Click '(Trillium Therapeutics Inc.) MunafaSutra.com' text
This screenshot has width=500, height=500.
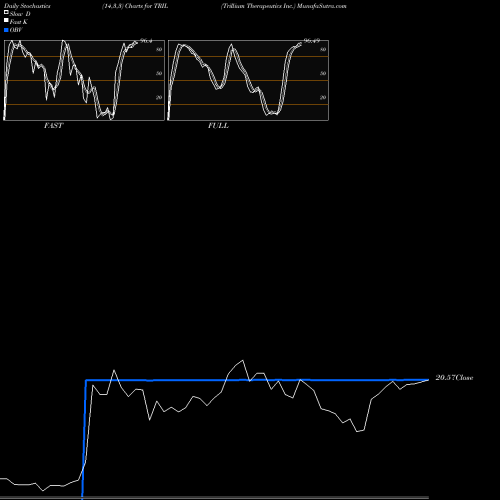click(284, 6)
